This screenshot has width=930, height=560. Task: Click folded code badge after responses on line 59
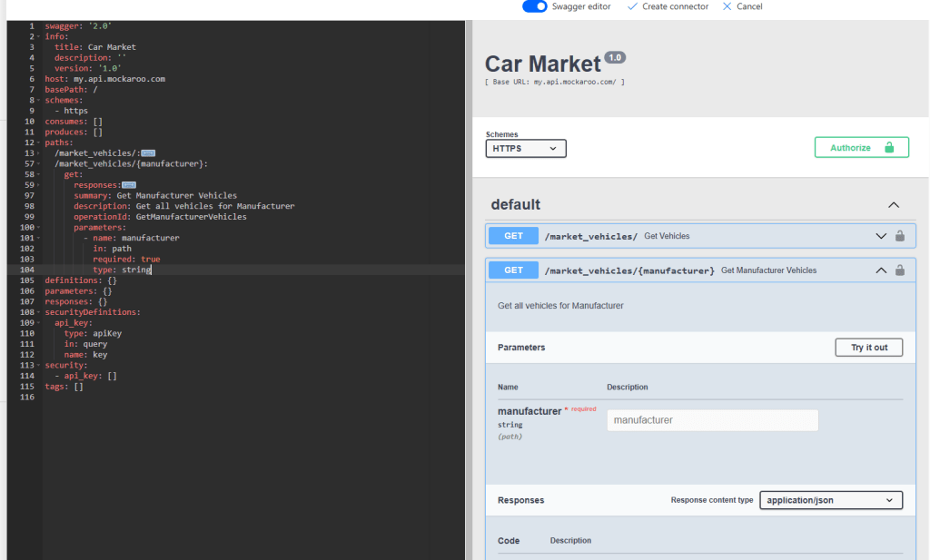click(x=129, y=185)
